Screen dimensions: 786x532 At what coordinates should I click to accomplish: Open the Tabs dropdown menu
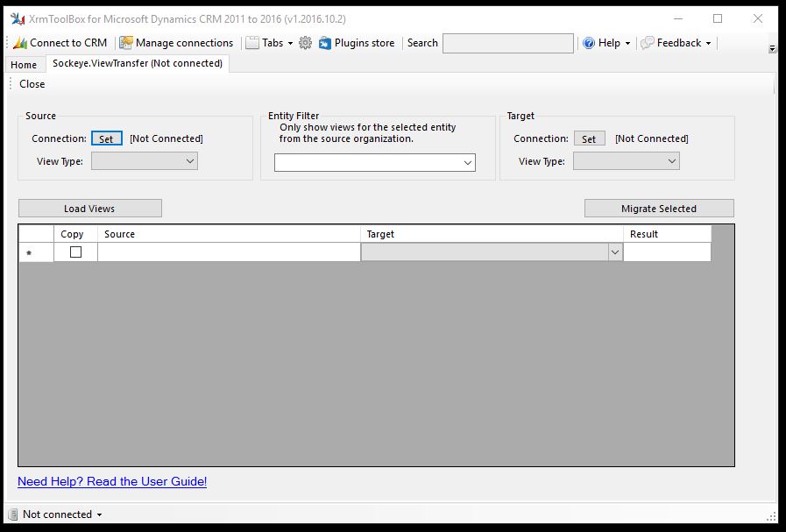tap(270, 43)
